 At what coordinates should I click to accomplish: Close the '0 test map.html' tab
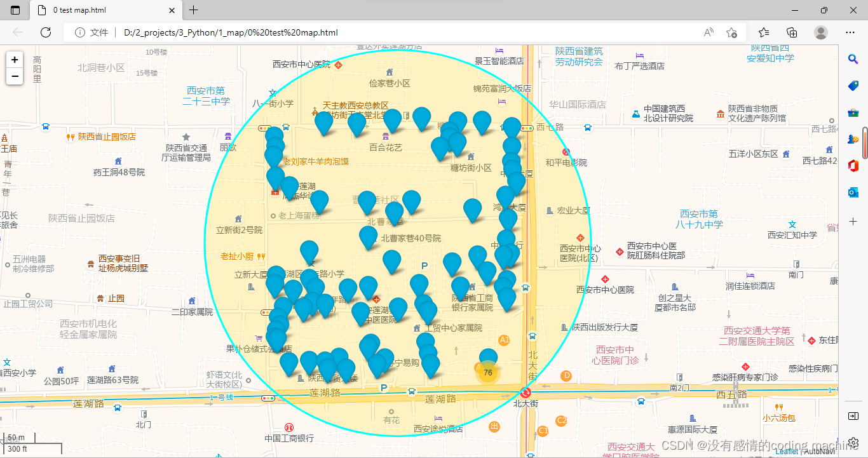click(x=172, y=10)
